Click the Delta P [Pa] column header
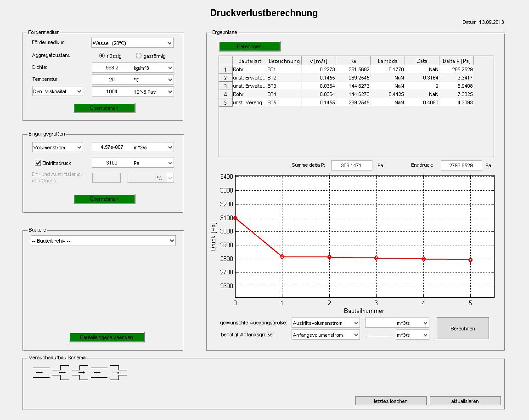The width and height of the screenshot is (529, 420). pyautogui.click(x=456, y=61)
